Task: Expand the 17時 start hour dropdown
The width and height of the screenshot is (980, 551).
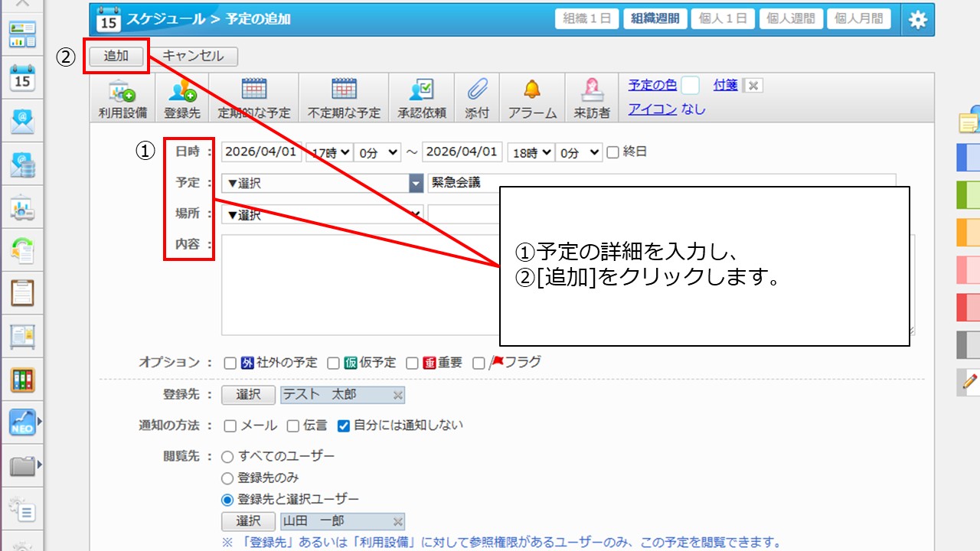Action: click(x=328, y=152)
